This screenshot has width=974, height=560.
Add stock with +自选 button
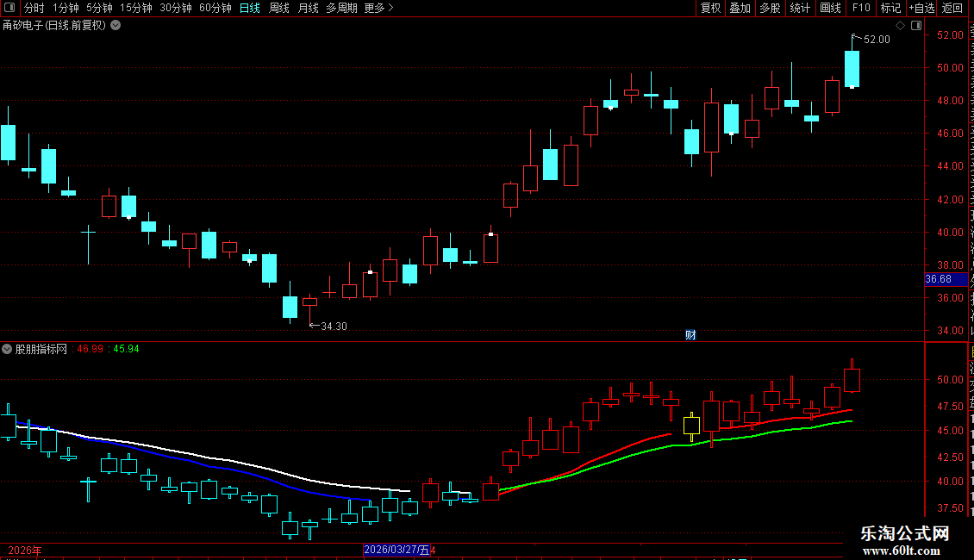pyautogui.click(x=921, y=8)
